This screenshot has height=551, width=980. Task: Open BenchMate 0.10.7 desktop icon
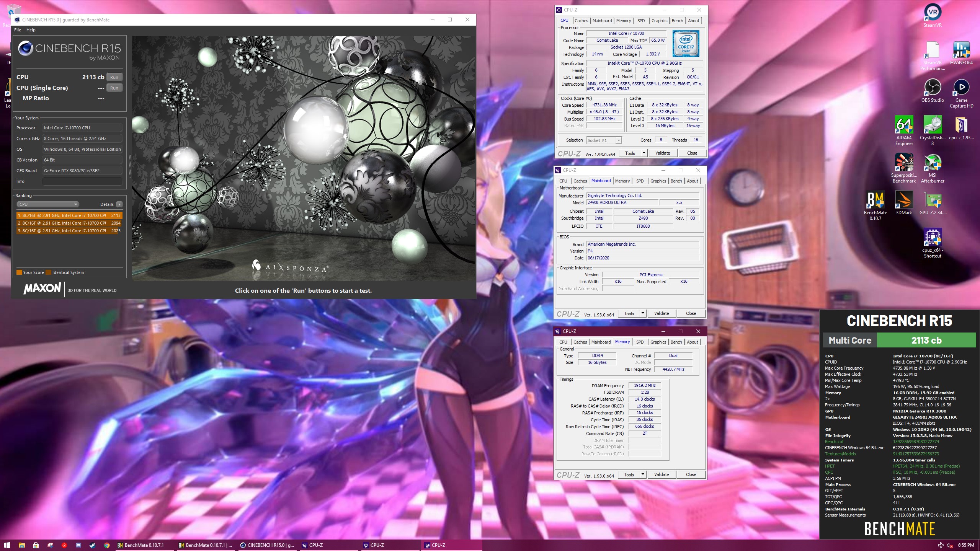click(x=875, y=205)
